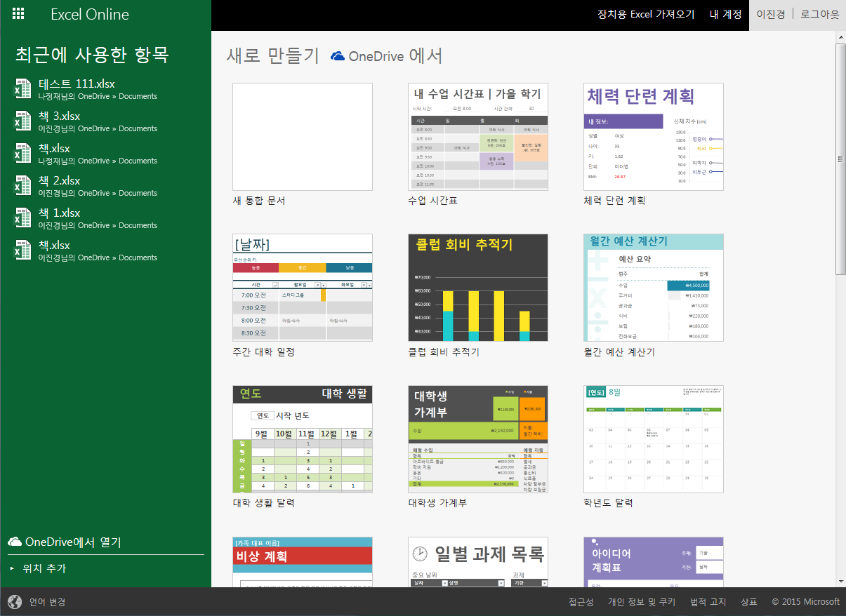Sign out with 로그아웃
Screen dimensions: 846x616
click(x=820, y=14)
